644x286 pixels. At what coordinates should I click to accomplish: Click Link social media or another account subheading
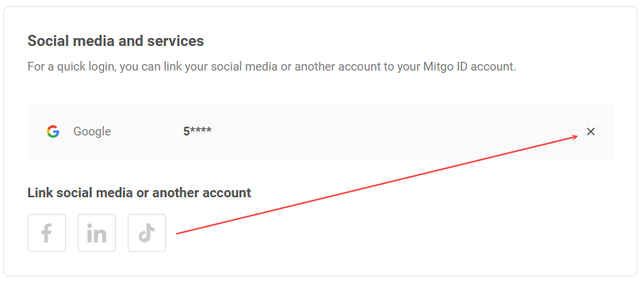140,193
